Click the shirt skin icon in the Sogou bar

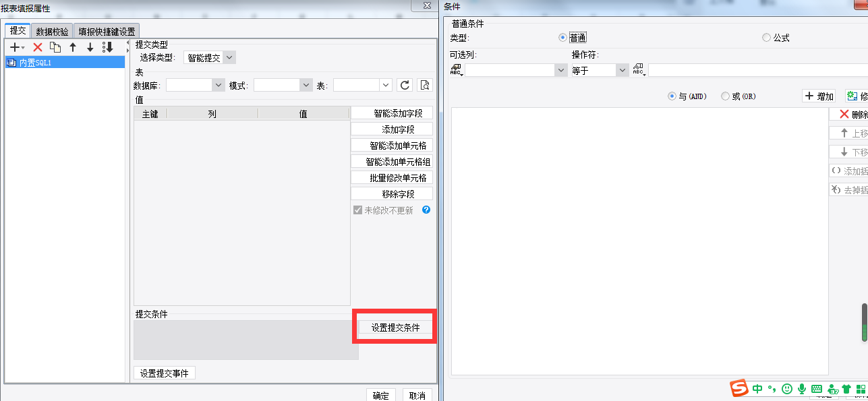(846, 389)
